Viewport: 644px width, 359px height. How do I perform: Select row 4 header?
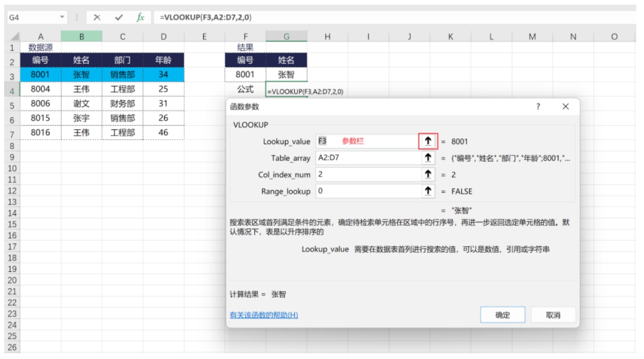point(10,91)
